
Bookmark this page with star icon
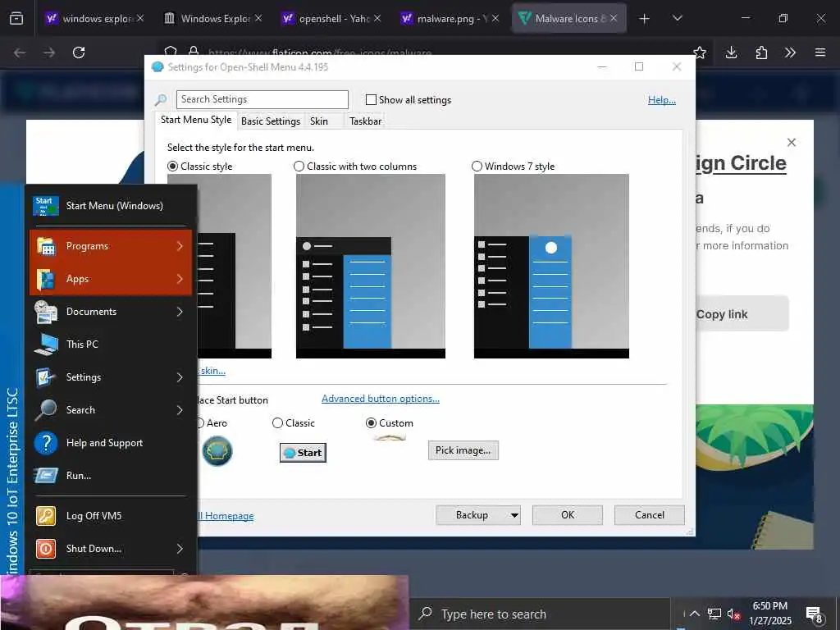[x=700, y=52]
